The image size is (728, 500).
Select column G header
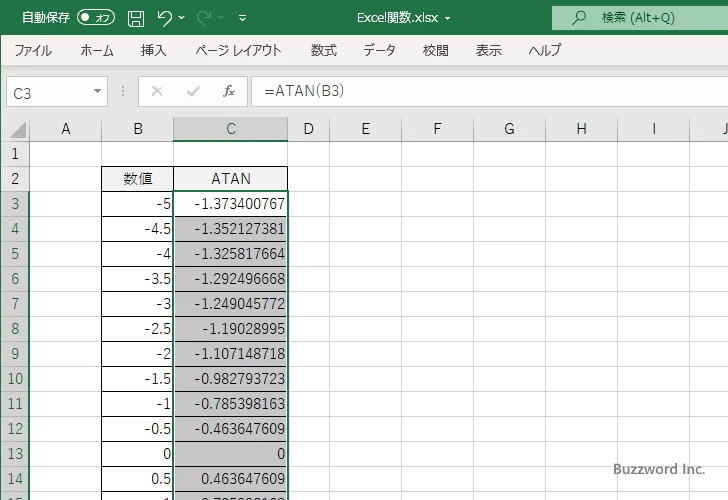point(509,129)
